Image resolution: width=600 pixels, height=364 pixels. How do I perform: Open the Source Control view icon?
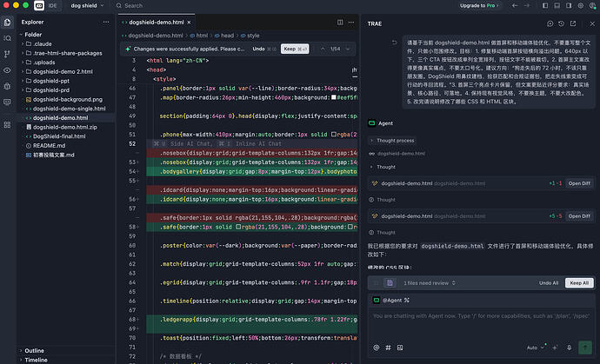pyautogui.click(x=7, y=54)
